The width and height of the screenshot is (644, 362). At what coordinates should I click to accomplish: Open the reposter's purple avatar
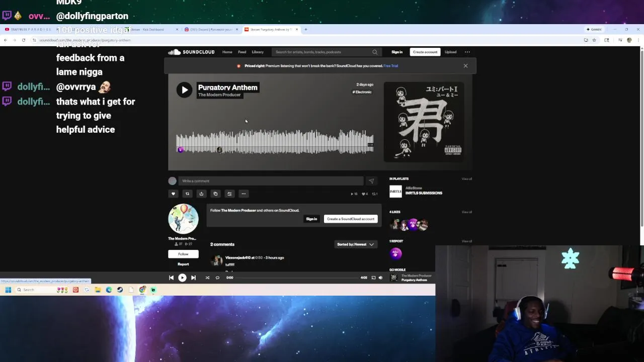click(395, 253)
